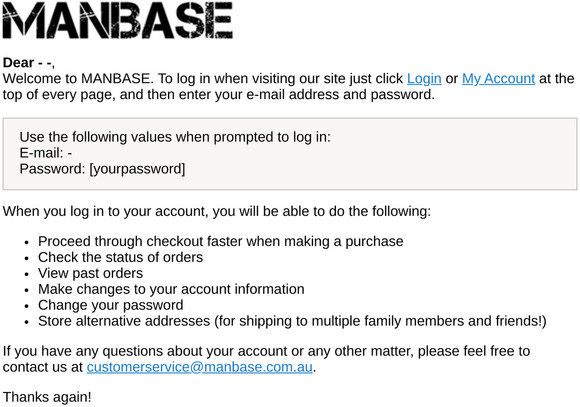Image resolution: width=580 pixels, height=407 pixels.
Task: Click 'If you have any questions' paragraph
Action: 266,359
